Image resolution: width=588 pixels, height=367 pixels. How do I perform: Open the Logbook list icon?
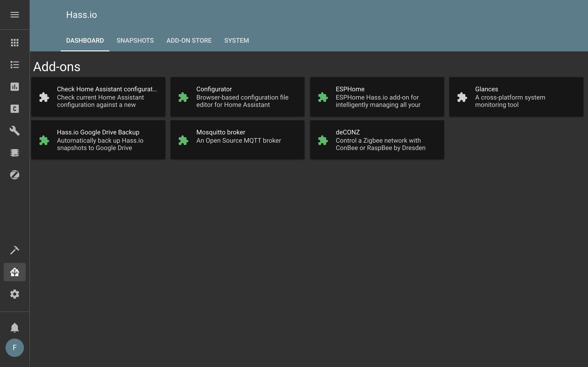[14, 65]
